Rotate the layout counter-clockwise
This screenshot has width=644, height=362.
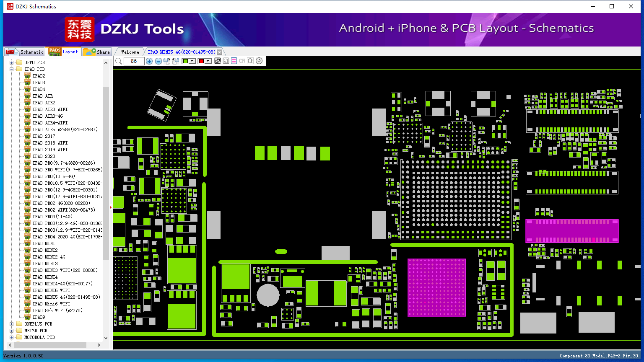(176, 61)
